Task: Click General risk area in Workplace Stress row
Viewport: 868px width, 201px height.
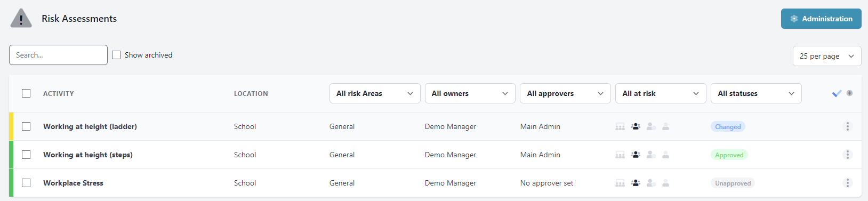Action: [x=342, y=183]
